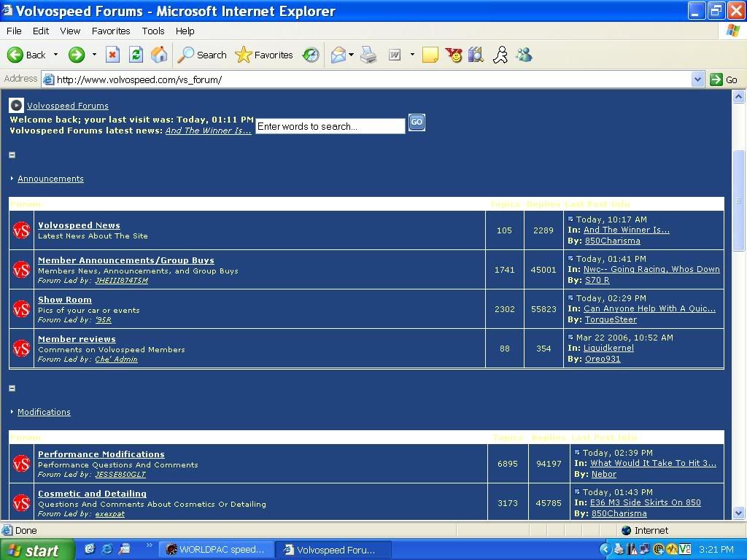The image size is (747, 560).
Task: Click the address bar URL field
Action: point(367,79)
